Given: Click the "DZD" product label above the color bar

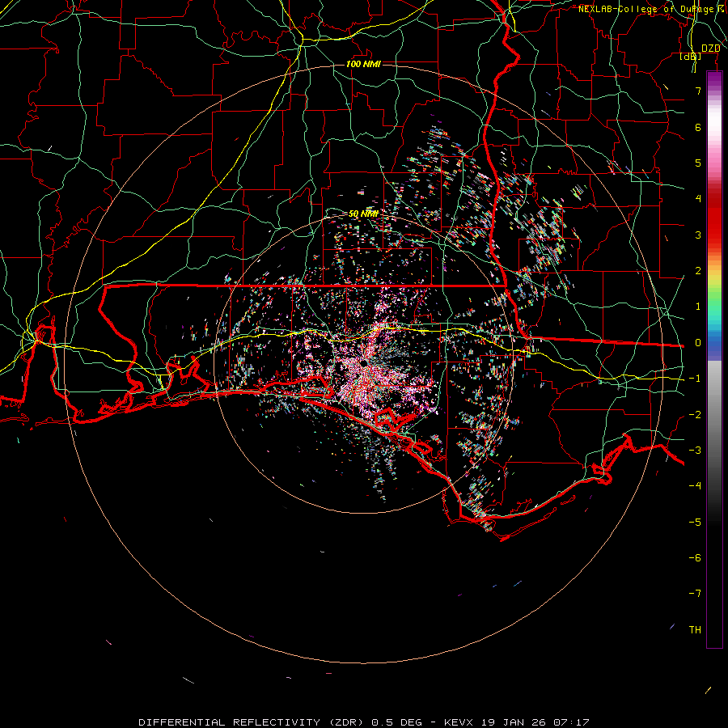Looking at the screenshot, I should point(710,48).
